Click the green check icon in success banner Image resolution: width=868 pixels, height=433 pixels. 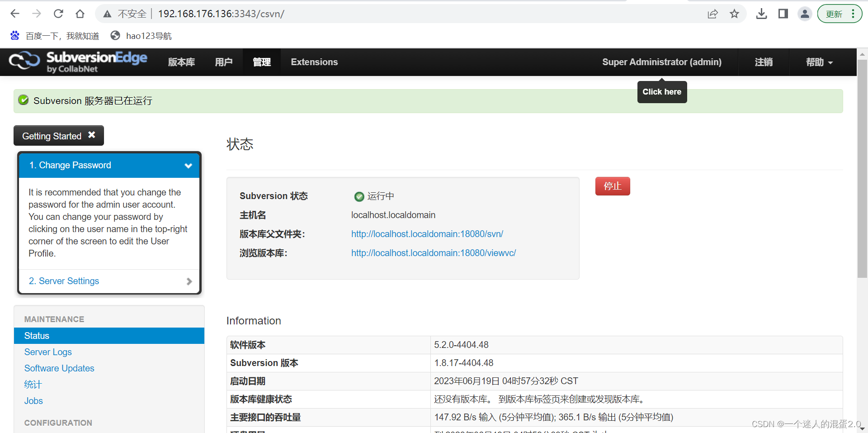click(23, 100)
